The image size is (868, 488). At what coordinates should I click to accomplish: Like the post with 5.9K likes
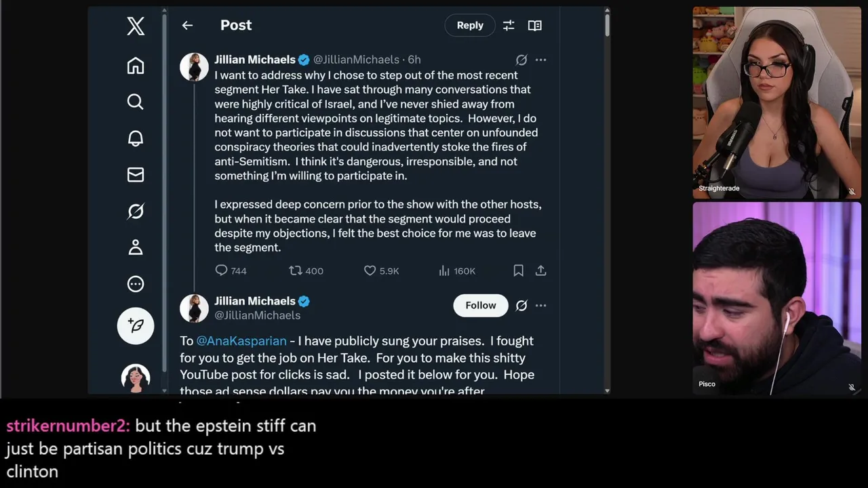(x=381, y=270)
